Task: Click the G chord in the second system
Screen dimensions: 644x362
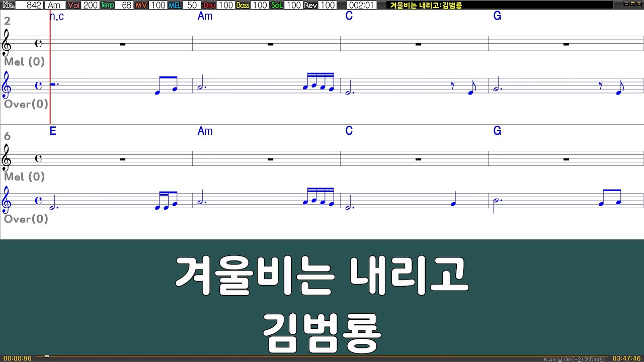Action: [x=497, y=131]
